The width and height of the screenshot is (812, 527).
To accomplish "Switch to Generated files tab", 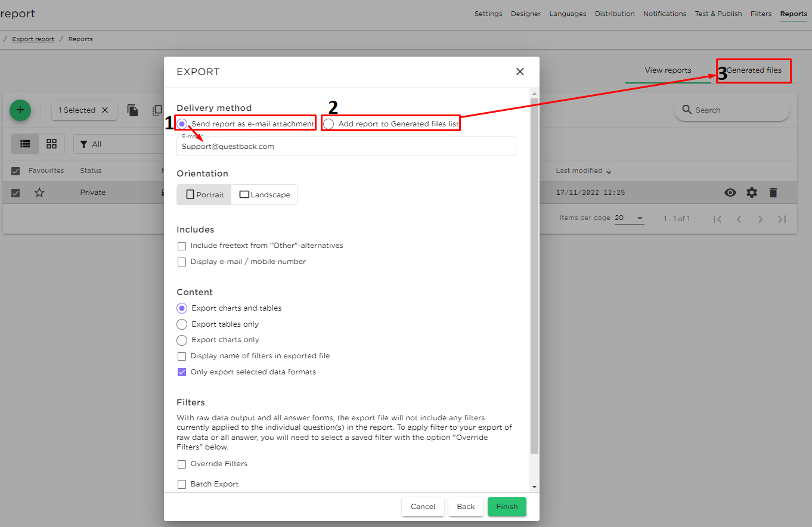I will click(x=754, y=70).
